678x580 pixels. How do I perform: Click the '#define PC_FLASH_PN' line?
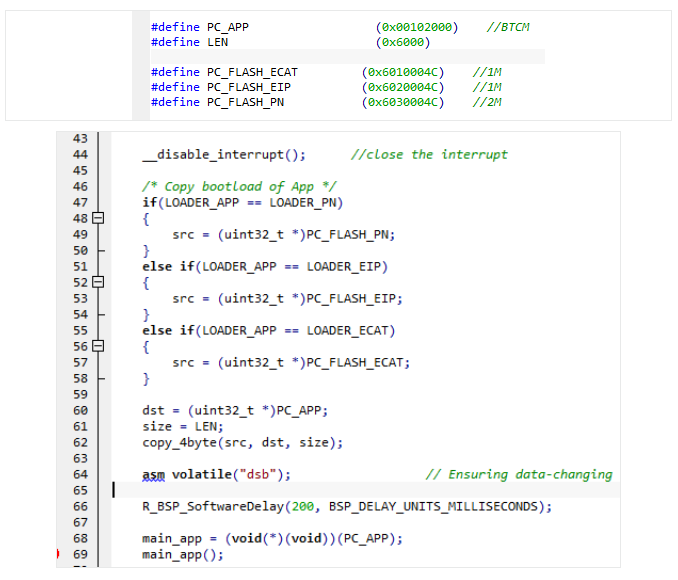pyautogui.click(x=326, y=103)
